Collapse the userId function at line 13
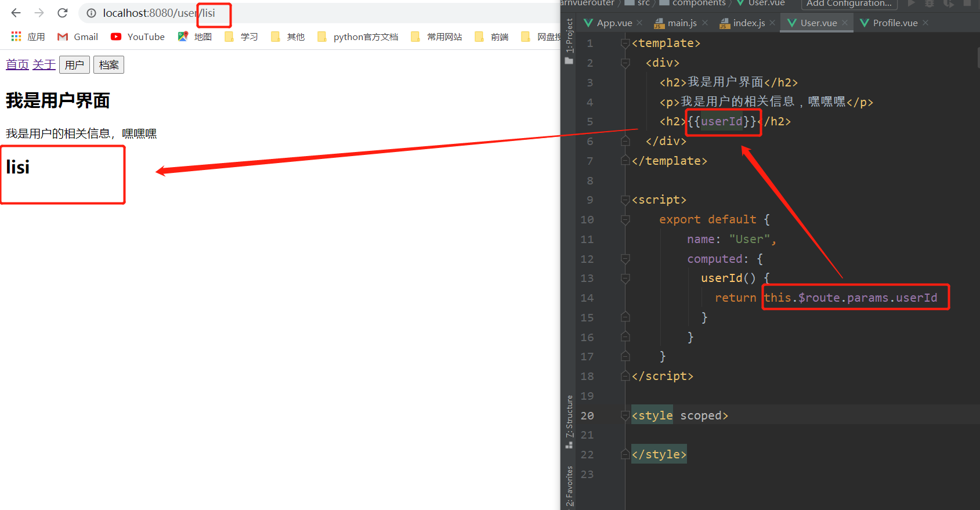 pyautogui.click(x=625, y=278)
